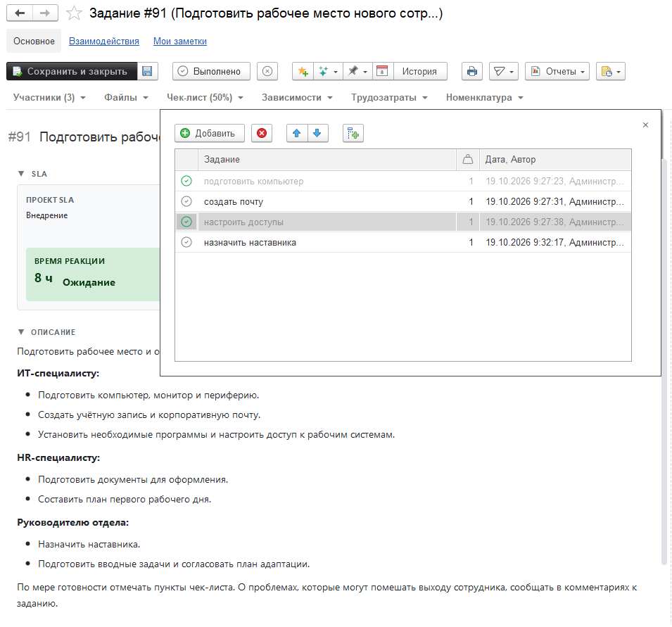Open the Взаимодействия tab
The image size is (672, 627).
coord(104,41)
